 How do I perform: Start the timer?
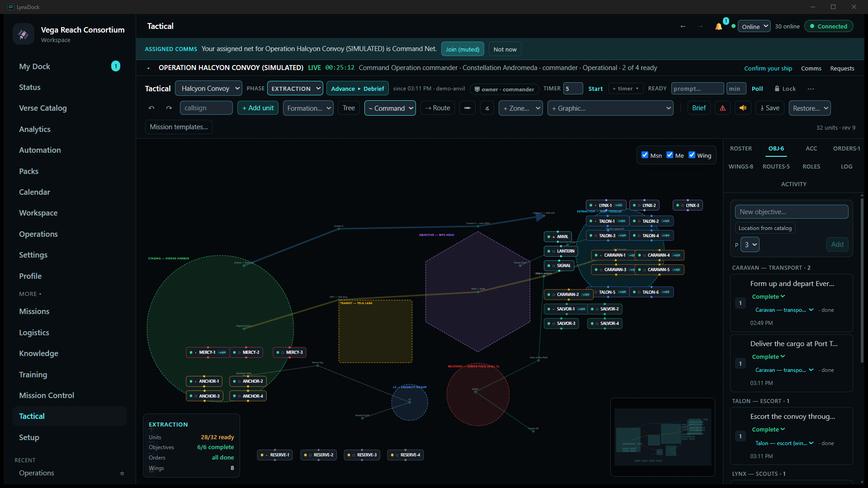click(x=595, y=89)
